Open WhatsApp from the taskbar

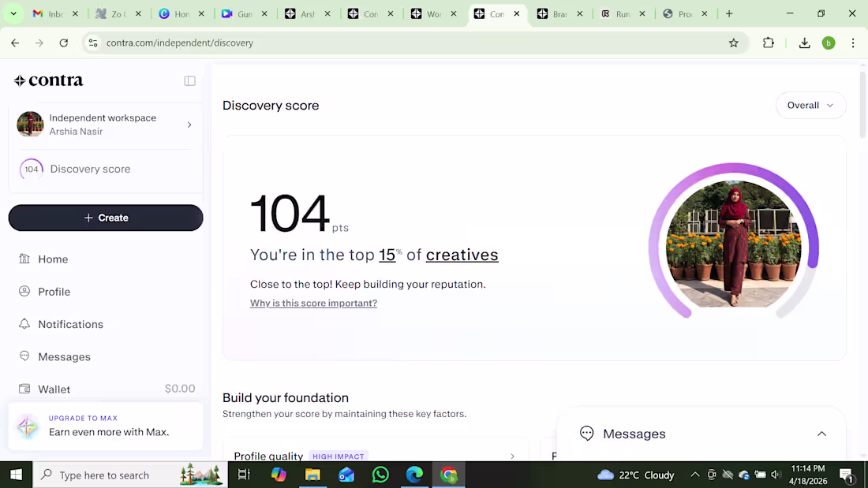pyautogui.click(x=380, y=475)
